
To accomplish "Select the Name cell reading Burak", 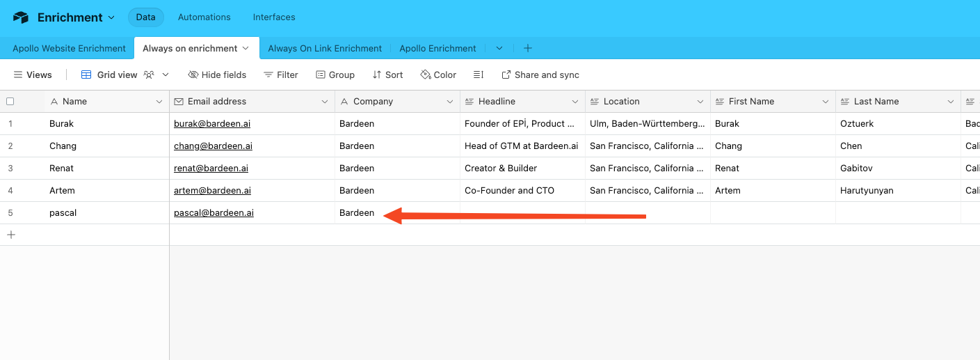I will click(106, 123).
